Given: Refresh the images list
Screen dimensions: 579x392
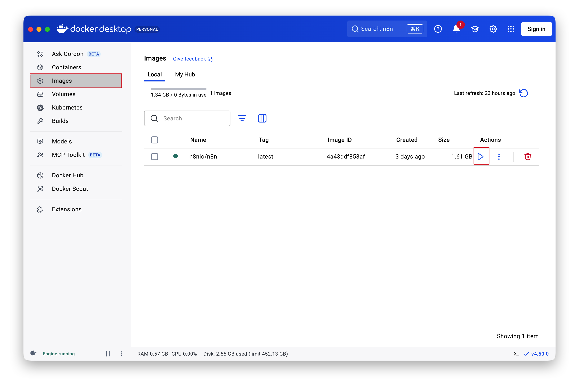Looking at the screenshot, I should (523, 93).
